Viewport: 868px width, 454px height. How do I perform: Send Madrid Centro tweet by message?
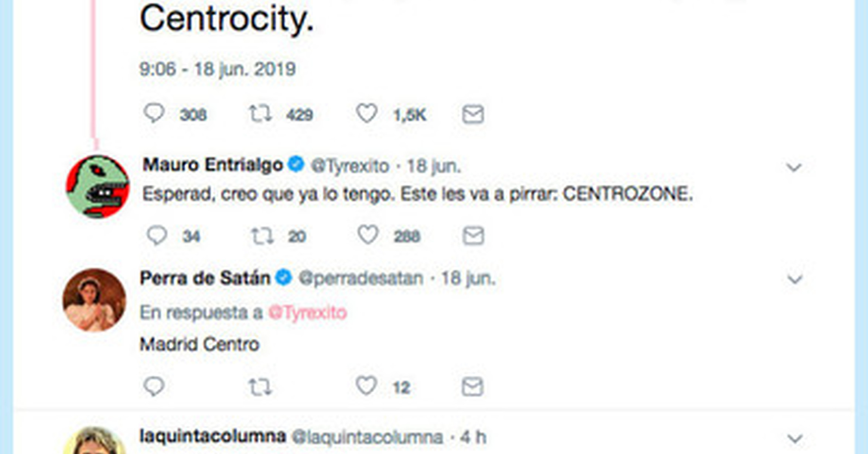472,387
